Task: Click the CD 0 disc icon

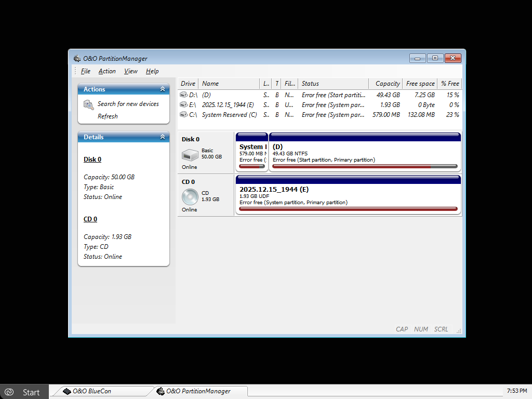Action: point(190,196)
